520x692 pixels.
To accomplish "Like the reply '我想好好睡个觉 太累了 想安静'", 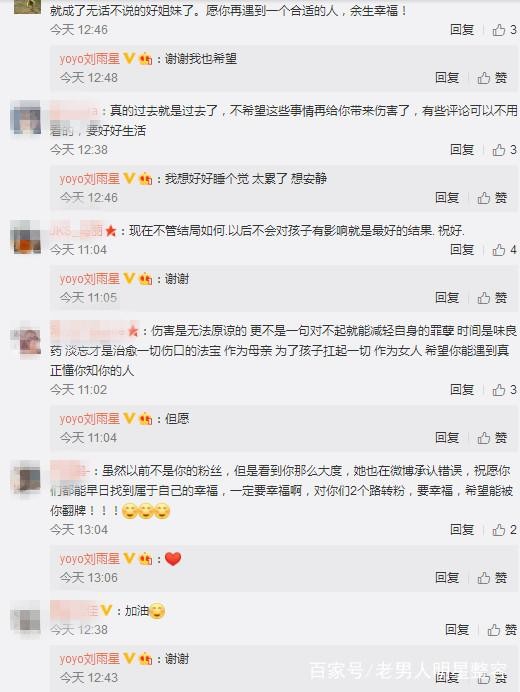I will (492, 198).
